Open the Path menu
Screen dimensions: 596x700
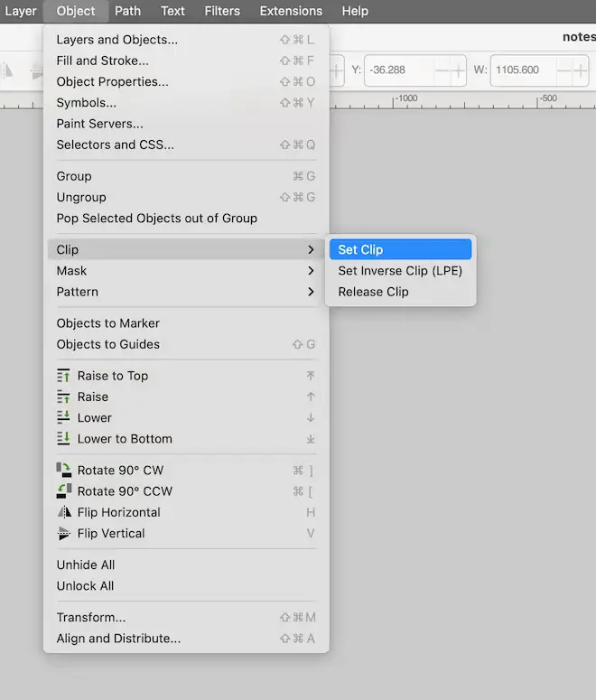coord(127,11)
